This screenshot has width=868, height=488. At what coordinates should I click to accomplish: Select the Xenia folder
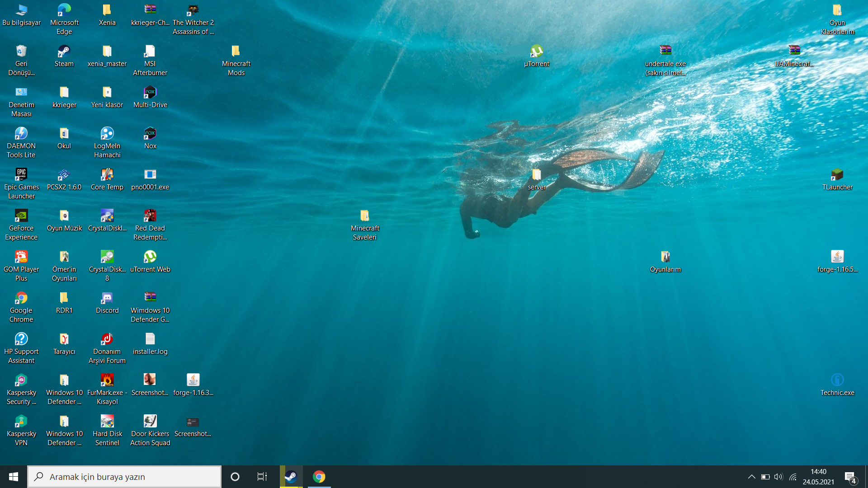(107, 15)
